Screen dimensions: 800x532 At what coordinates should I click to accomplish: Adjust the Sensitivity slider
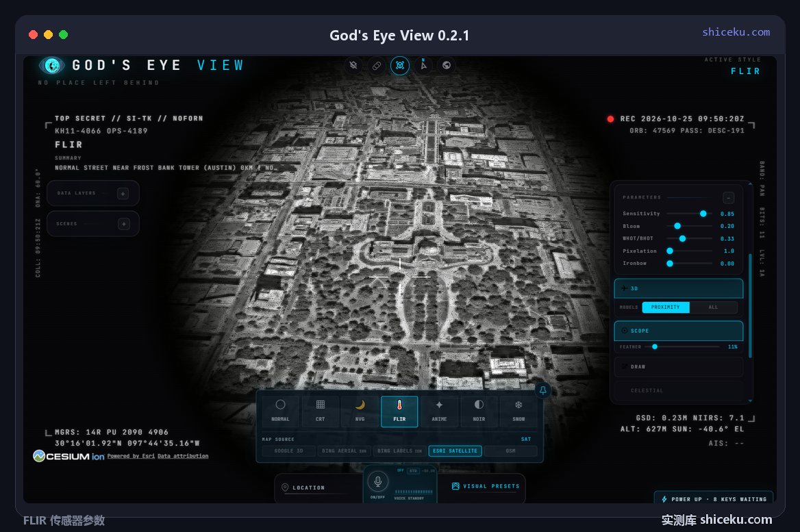click(689, 214)
